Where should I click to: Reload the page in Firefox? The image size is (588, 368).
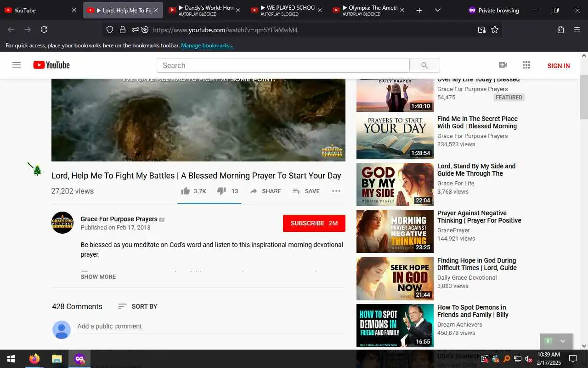pyautogui.click(x=44, y=30)
